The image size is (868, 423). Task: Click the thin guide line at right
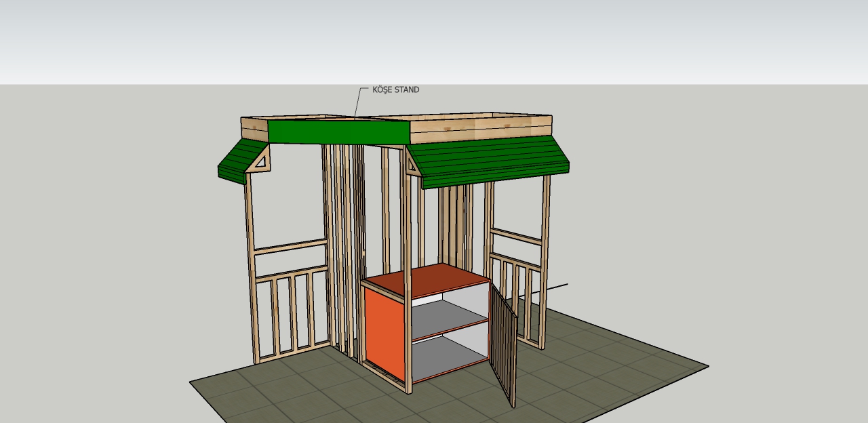555,287
